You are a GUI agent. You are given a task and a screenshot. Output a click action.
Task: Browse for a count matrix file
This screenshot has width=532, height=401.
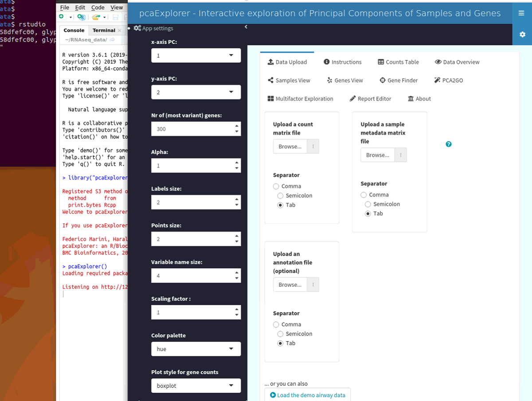[289, 146]
